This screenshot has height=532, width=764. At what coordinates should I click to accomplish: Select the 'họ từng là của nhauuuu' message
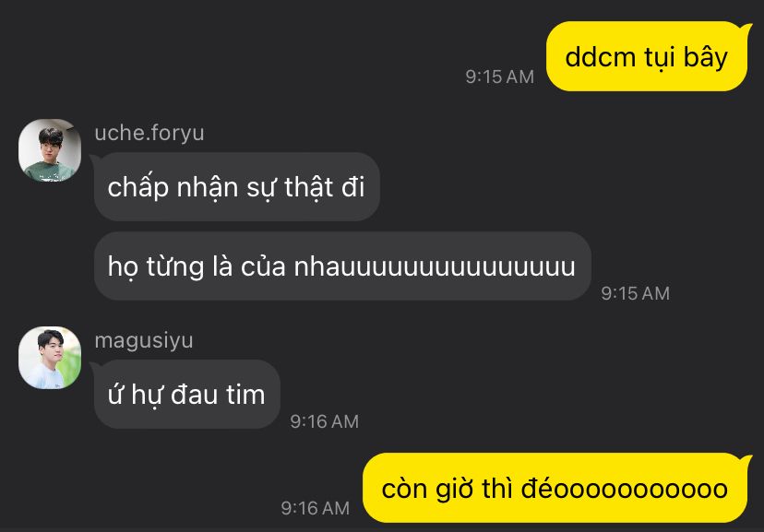(342, 266)
